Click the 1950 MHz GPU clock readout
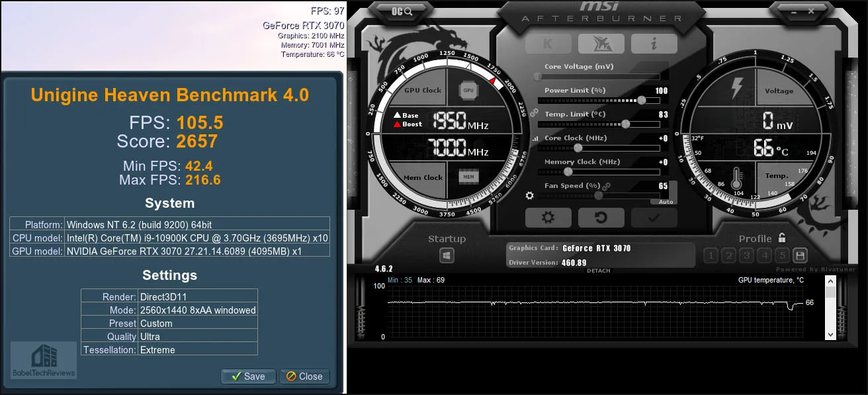This screenshot has width=868, height=395. [x=460, y=121]
